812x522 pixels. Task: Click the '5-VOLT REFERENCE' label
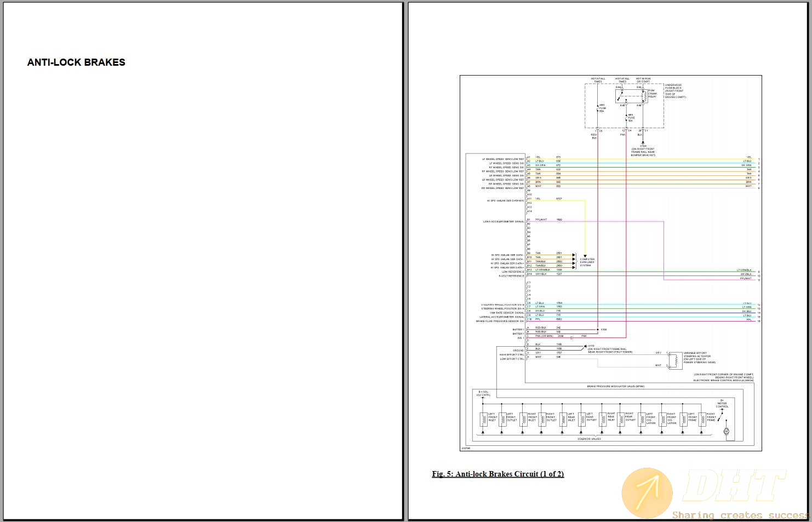(511, 276)
